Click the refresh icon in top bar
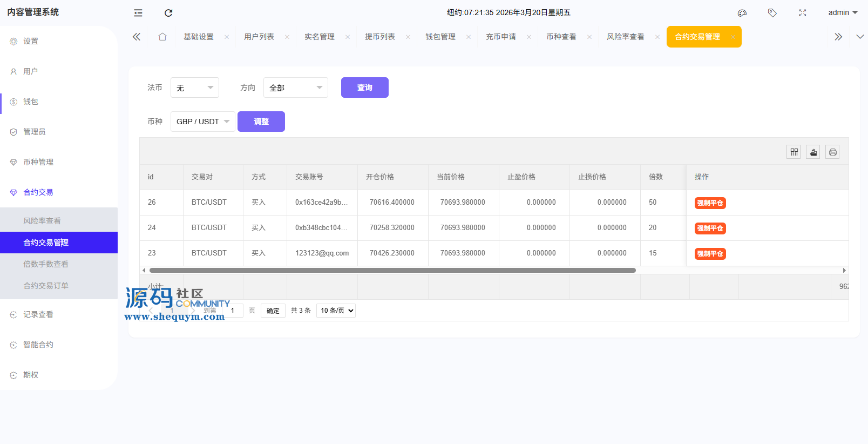Image resolution: width=868 pixels, height=444 pixels. pos(168,13)
